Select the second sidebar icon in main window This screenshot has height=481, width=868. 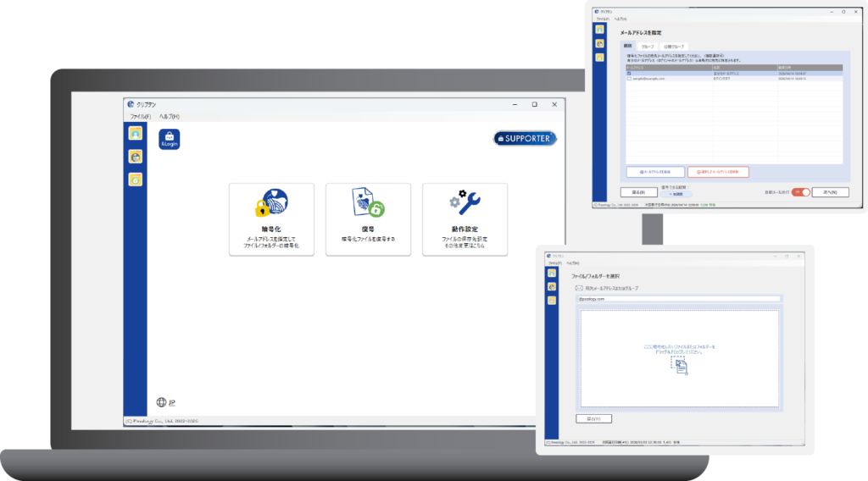(135, 157)
